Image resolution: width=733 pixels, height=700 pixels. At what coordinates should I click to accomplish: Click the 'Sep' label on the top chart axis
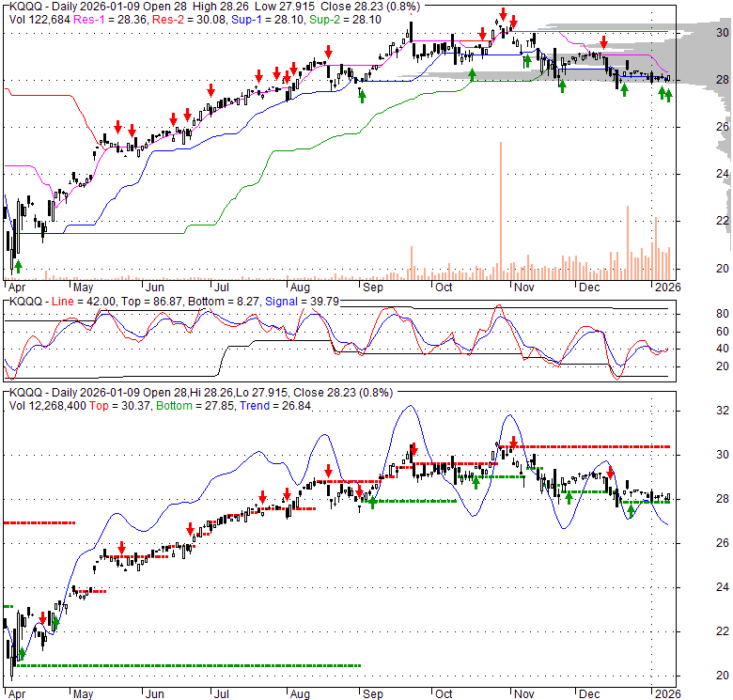(x=373, y=287)
